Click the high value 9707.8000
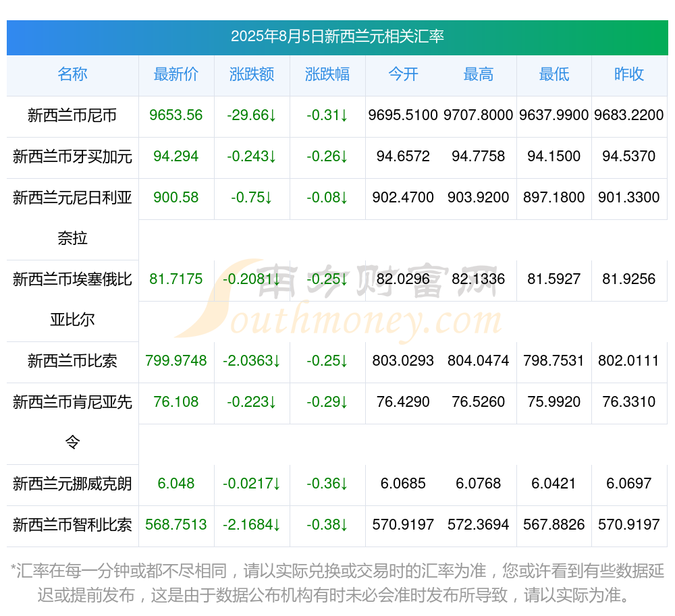Viewport: 675px width, 616px height. click(x=479, y=115)
